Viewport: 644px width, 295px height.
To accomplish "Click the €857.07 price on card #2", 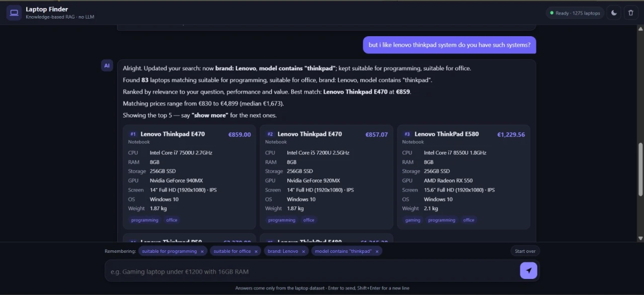I will 376,135.
